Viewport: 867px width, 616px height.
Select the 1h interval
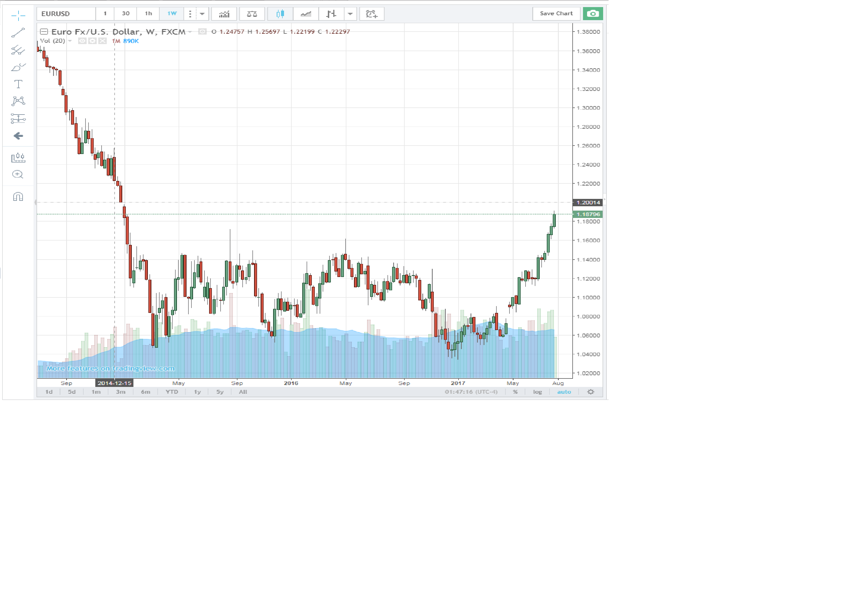point(148,14)
